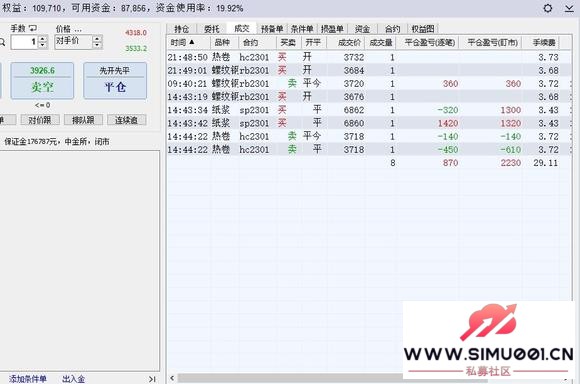Click the ellipsis next to 价格
The height and width of the screenshot is (384, 580).
click(x=78, y=29)
